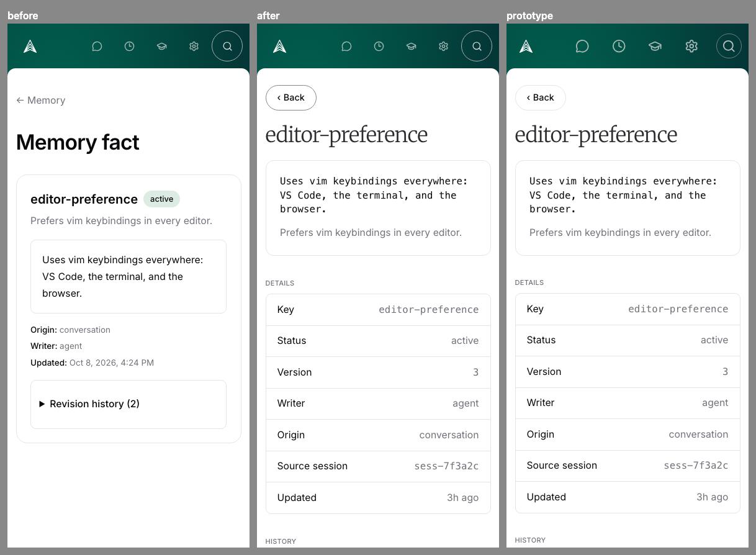Select the Version row in the after panel
This screenshot has width=756, height=555.
coord(378,372)
